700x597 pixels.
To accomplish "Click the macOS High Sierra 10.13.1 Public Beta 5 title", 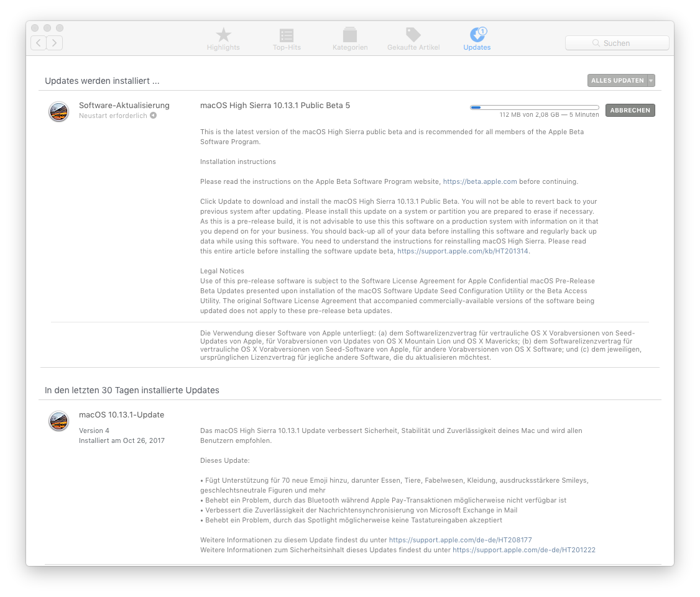I will tap(275, 106).
